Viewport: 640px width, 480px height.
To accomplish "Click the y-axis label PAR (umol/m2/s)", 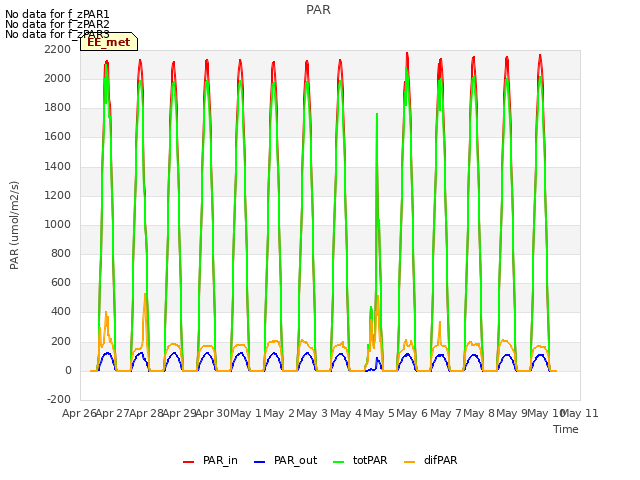I will (14, 225).
